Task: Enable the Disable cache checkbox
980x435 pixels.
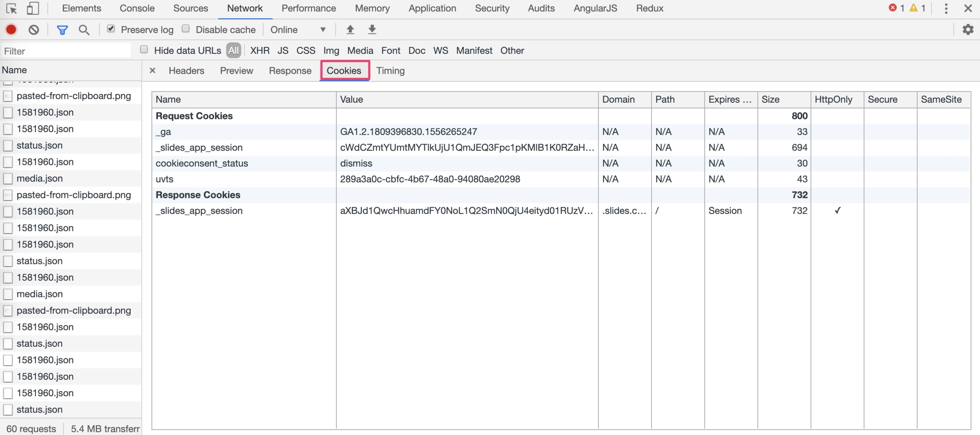Action: [x=186, y=29]
